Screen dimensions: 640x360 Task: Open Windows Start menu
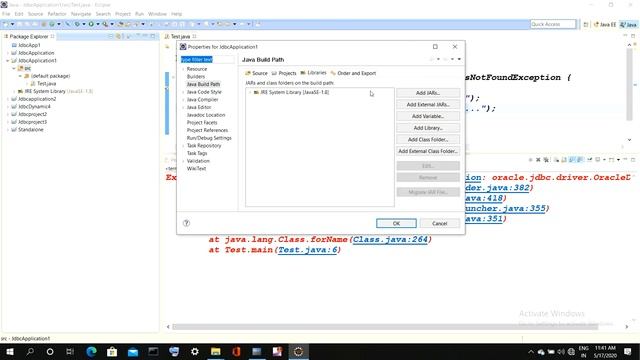pos(9,351)
